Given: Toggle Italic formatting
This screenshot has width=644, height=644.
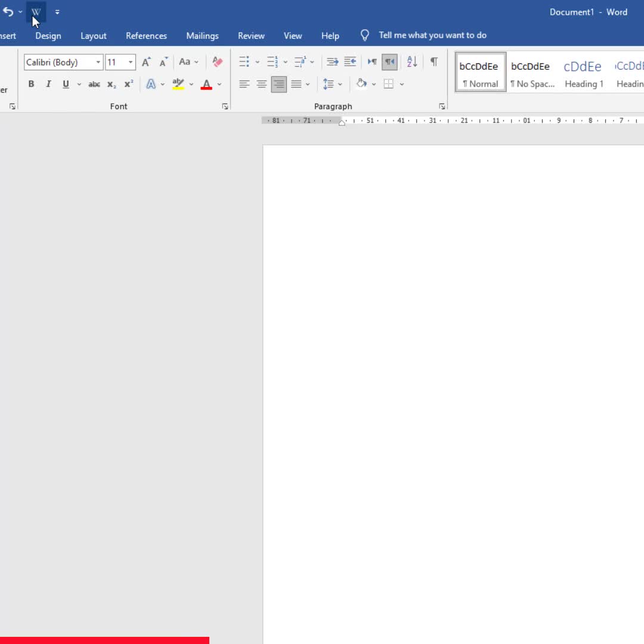Looking at the screenshot, I should click(48, 84).
